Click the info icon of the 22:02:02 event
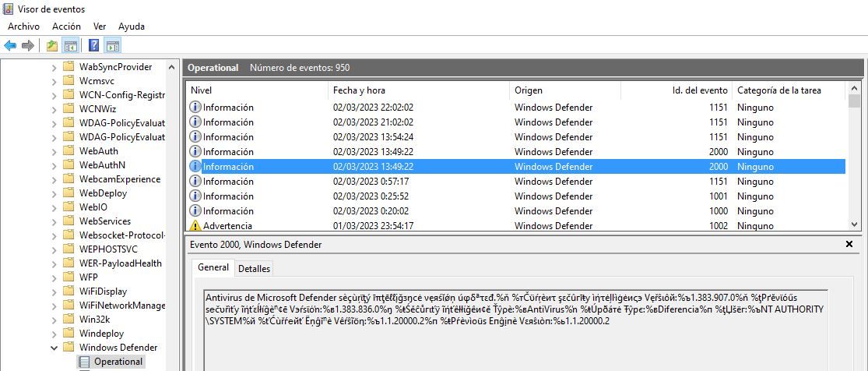Image resolution: width=868 pixels, height=371 pixels. tap(195, 107)
